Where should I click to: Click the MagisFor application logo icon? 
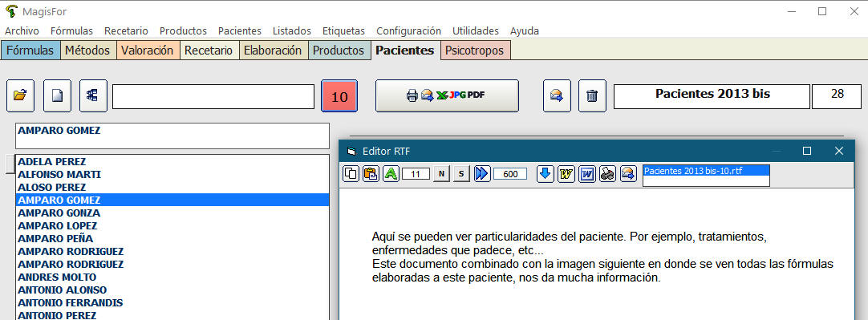coord(10,11)
